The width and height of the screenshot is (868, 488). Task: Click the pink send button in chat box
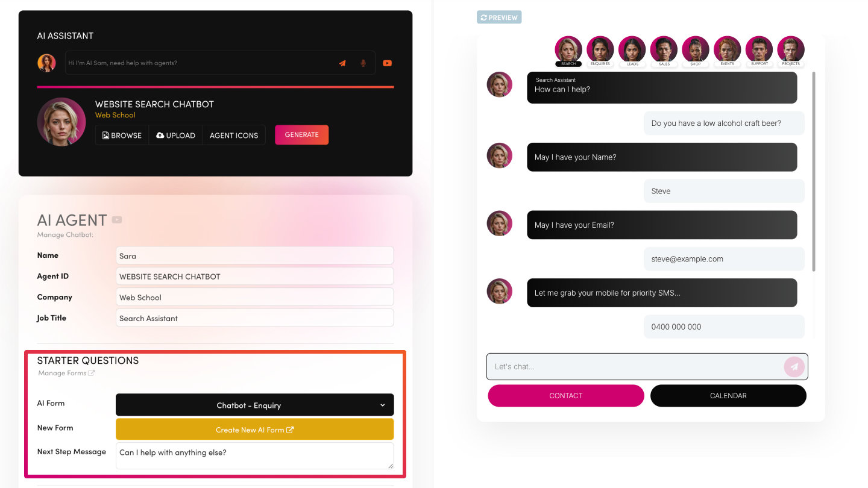(x=794, y=366)
